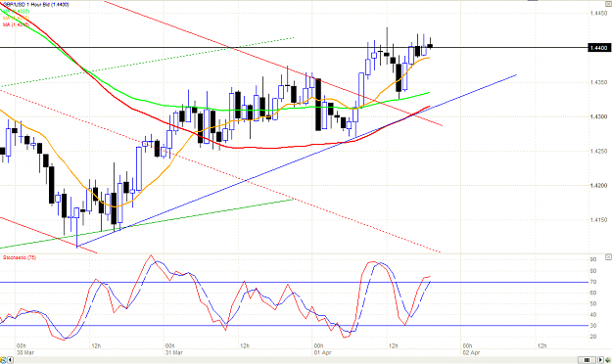The image size is (612, 364).
Task: Click the scroll-right arrow on the chart scrollbar
Action: pyautogui.click(x=600, y=360)
